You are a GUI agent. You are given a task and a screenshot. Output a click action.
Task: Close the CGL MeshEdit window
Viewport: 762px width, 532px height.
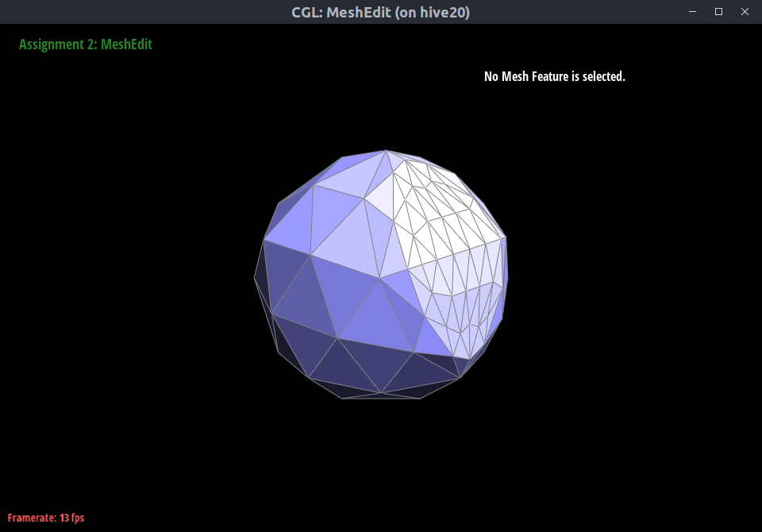(745, 12)
